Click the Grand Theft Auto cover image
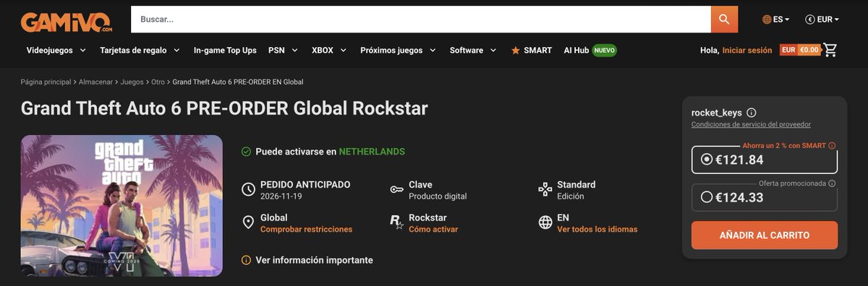Image resolution: width=868 pixels, height=286 pixels. coord(122,206)
